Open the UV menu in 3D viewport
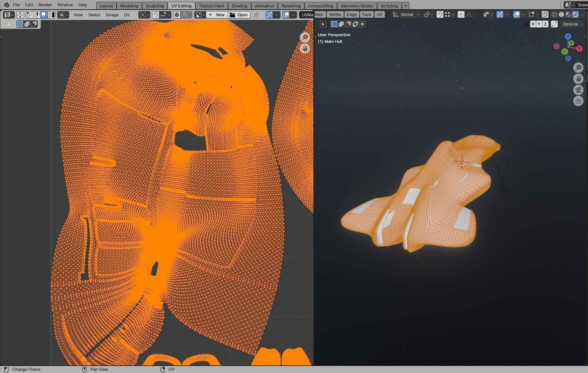 [x=379, y=14]
